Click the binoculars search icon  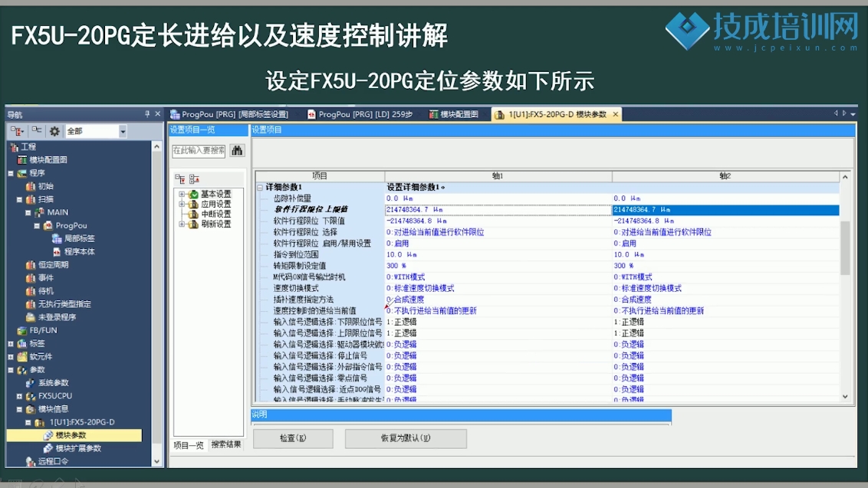click(237, 150)
